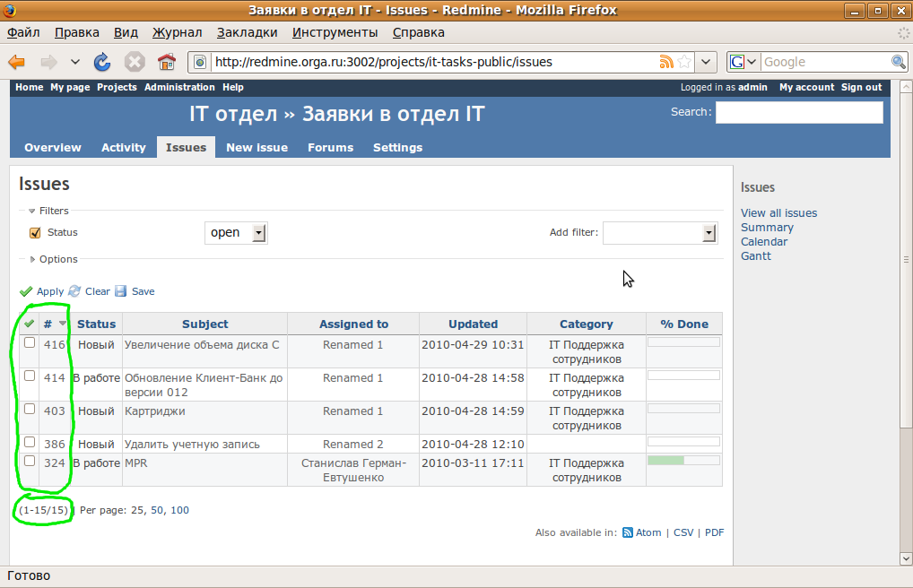Open the Gantt link in sidebar
The width and height of the screenshot is (913, 588).
756,256
